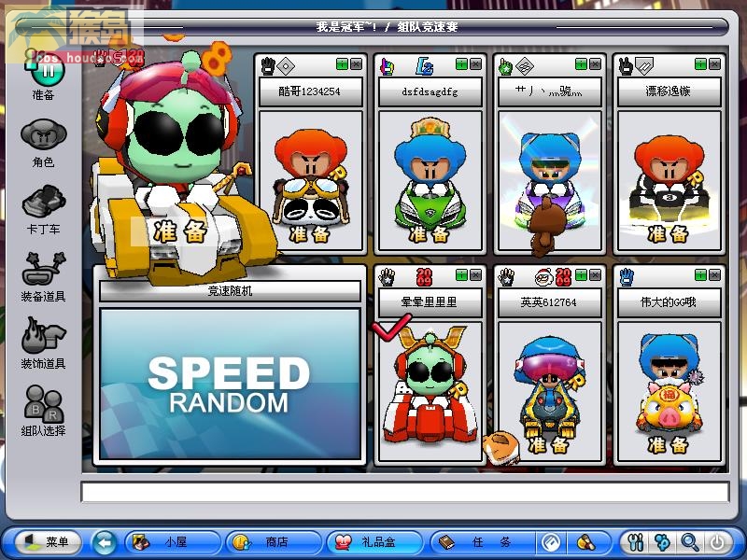Click the green info button for 酷哥1234254
Image resolution: width=747 pixels, height=560 pixels.
pos(342,64)
